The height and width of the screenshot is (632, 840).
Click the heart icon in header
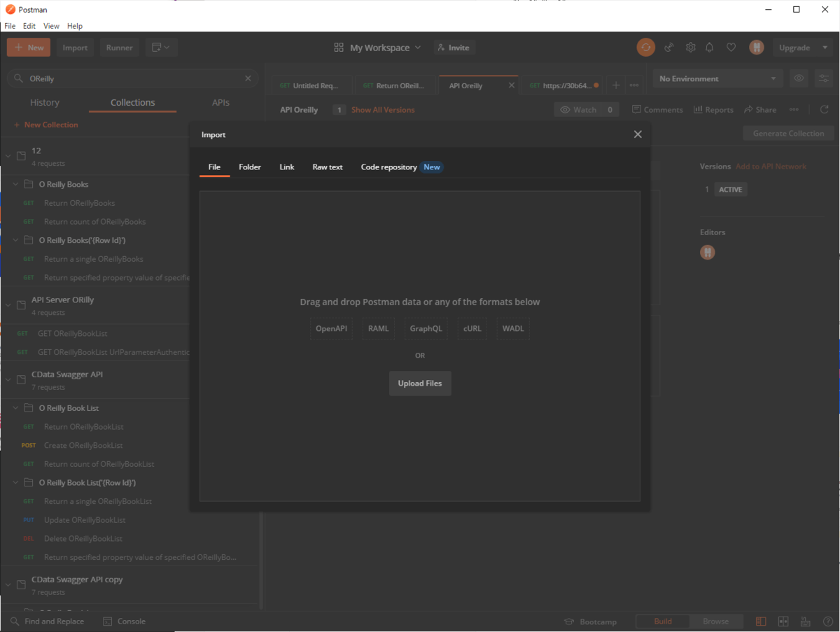[x=731, y=48]
